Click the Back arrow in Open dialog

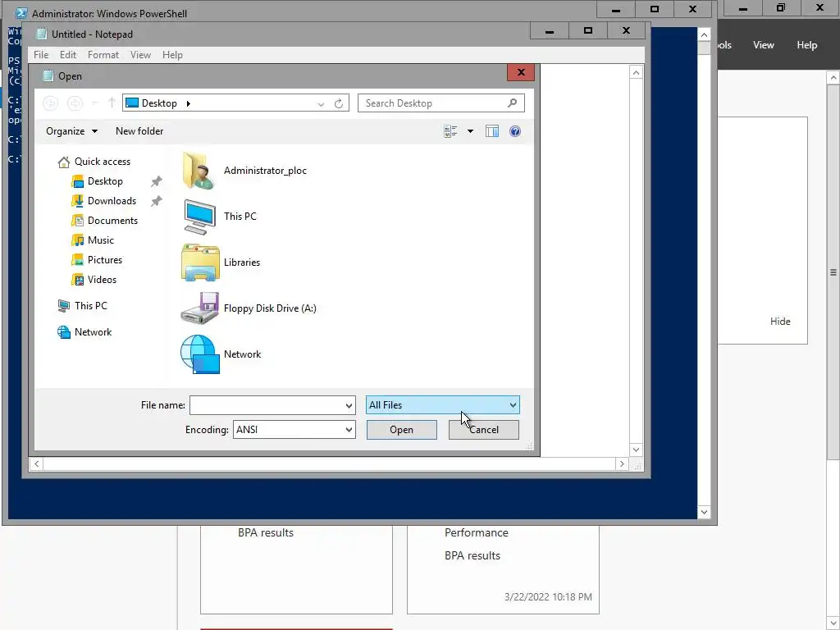coord(50,103)
